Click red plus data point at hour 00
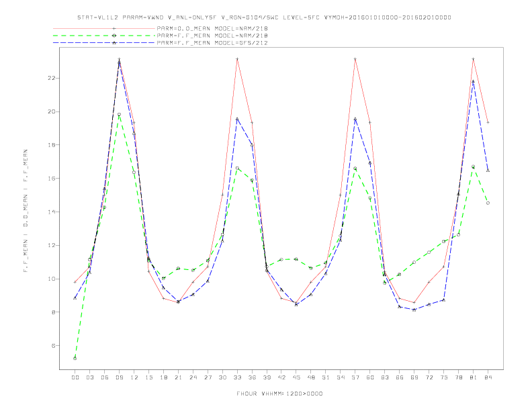Viewport: 532px width, 411px height. (75, 282)
